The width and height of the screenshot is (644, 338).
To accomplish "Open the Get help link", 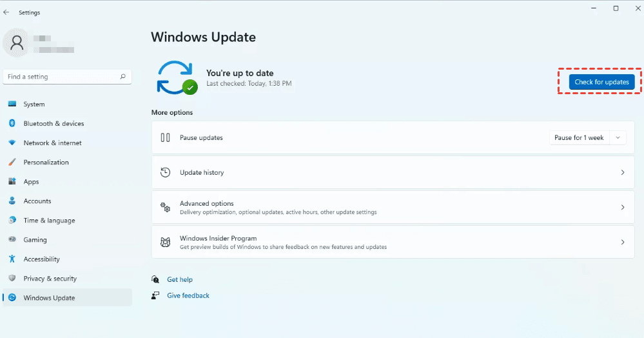I will [x=179, y=279].
